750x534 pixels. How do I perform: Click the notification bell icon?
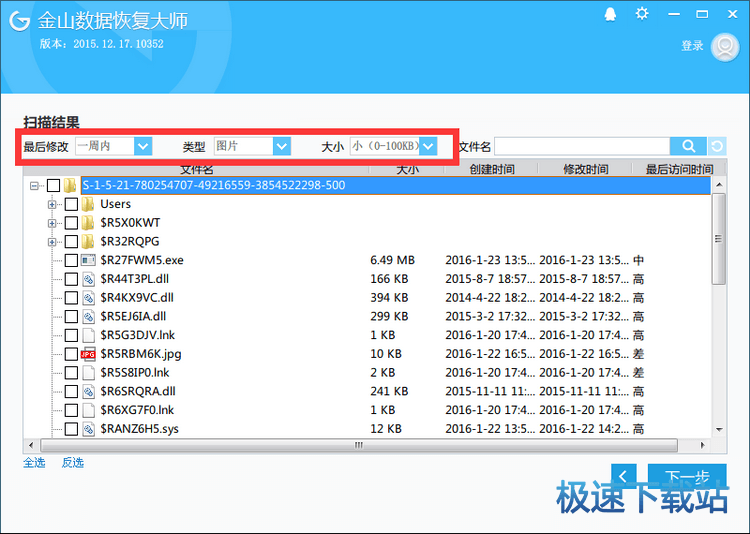click(610, 14)
